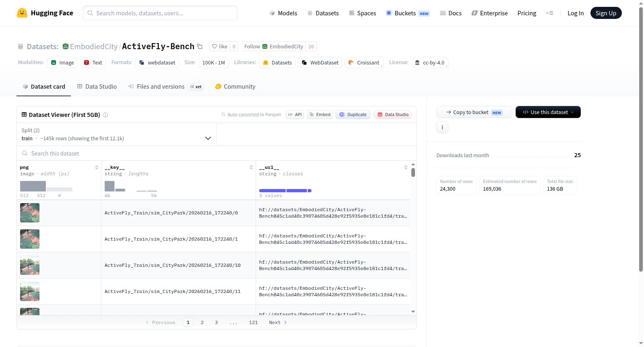Open the Embed viewer option
Viewport: 644px width, 347px height.
click(320, 114)
